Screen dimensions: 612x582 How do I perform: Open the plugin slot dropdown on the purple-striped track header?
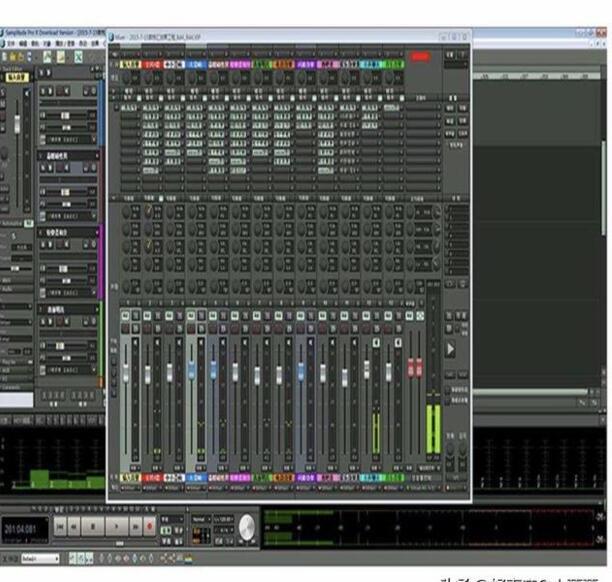click(69, 292)
